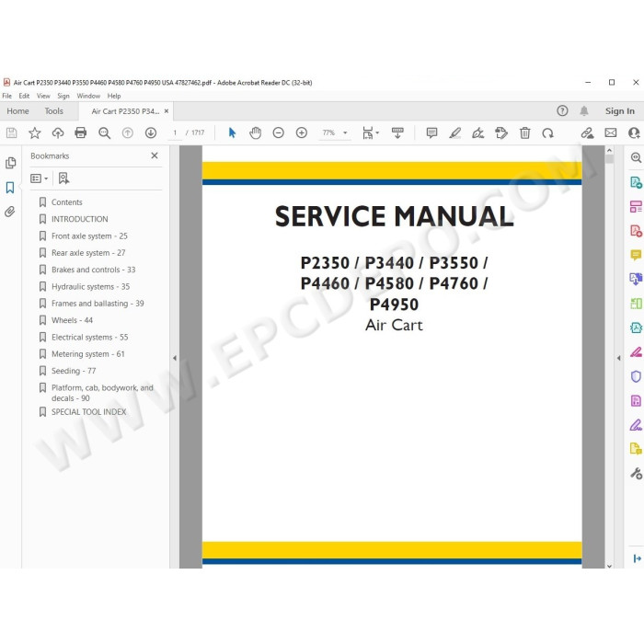Open right-pane search tool icon
The height and width of the screenshot is (644, 644).
pyautogui.click(x=636, y=157)
